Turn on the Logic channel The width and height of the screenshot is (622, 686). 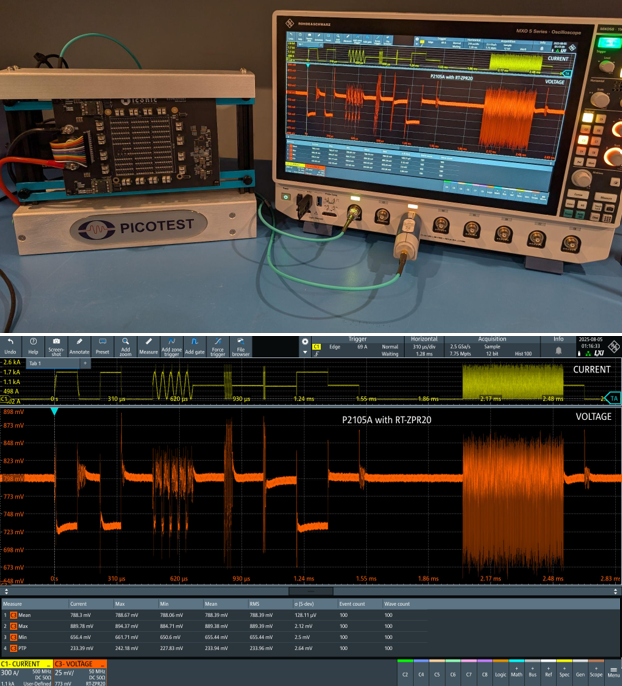coord(500,673)
